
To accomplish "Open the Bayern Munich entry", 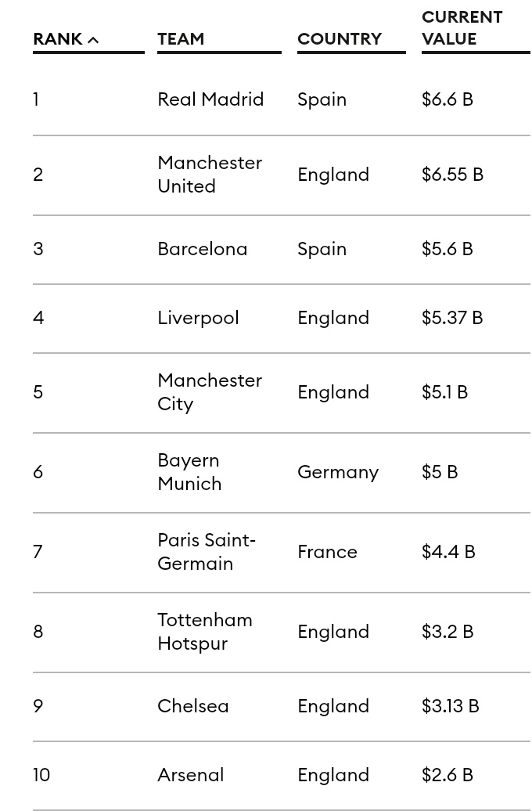I will [x=189, y=471].
